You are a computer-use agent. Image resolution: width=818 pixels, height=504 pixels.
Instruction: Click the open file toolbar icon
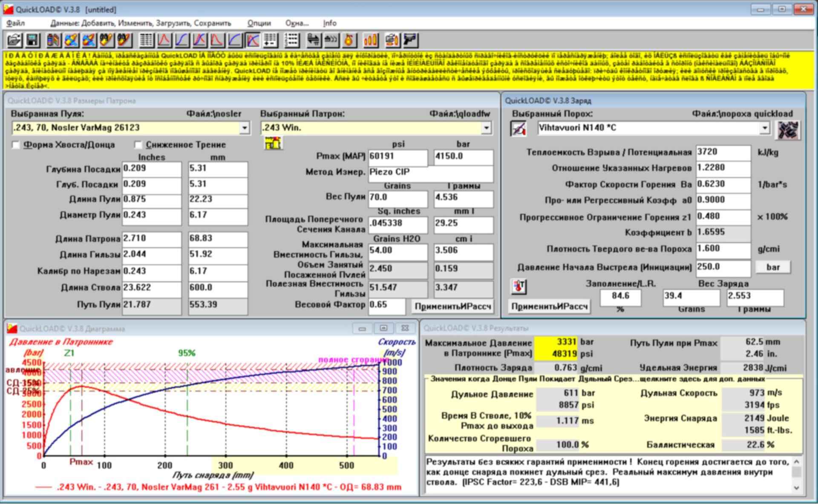pyautogui.click(x=14, y=40)
